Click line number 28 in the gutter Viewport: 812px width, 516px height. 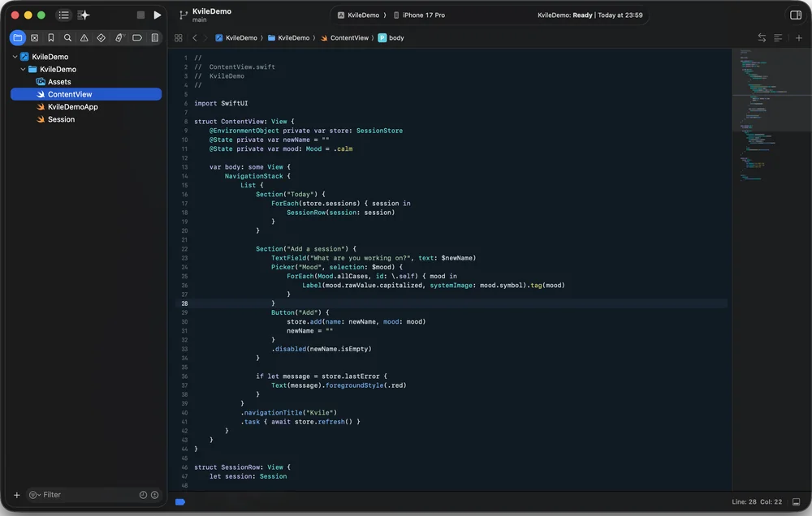pos(184,303)
